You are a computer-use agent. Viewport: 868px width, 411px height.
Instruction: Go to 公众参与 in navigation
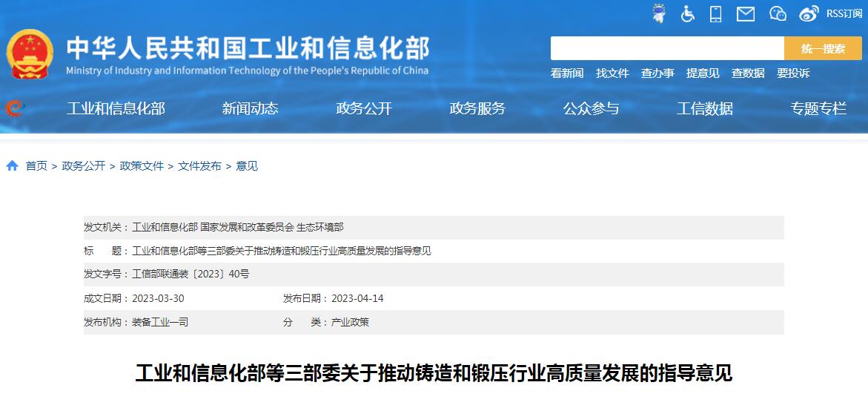click(591, 108)
